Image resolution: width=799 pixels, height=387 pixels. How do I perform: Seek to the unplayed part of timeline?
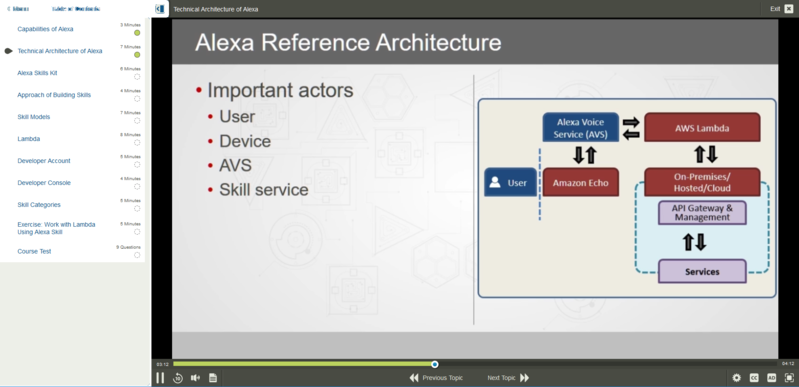pos(607,364)
